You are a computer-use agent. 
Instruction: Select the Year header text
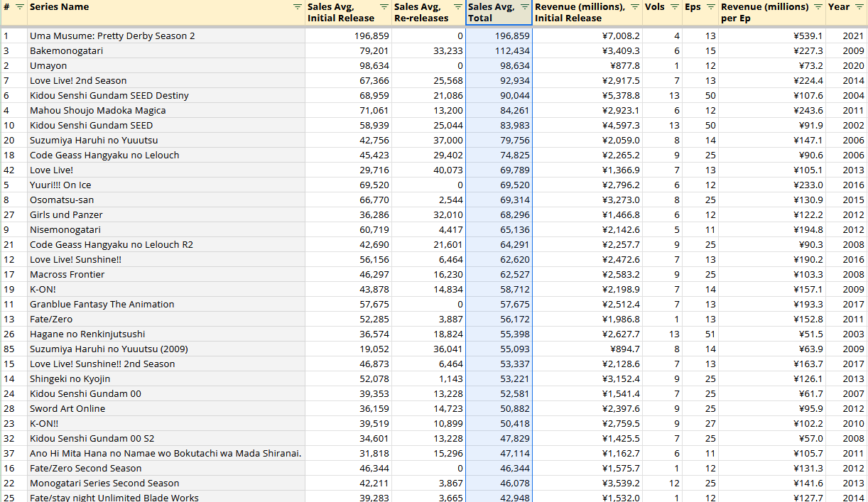(839, 7)
